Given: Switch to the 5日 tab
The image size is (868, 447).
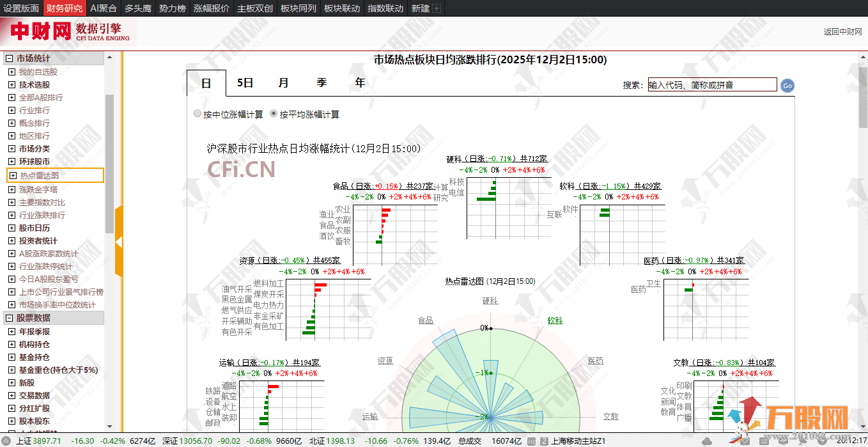Looking at the screenshot, I should (x=245, y=82).
